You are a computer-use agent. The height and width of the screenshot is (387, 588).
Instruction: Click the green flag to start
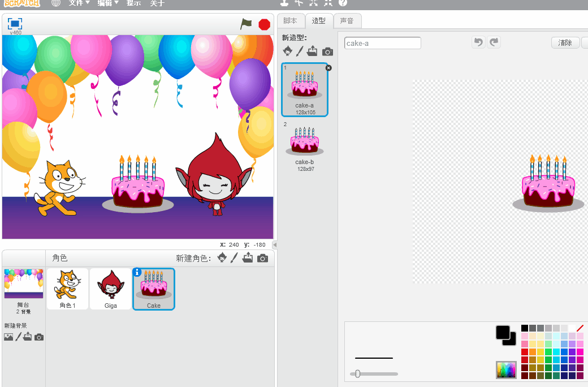tap(246, 24)
